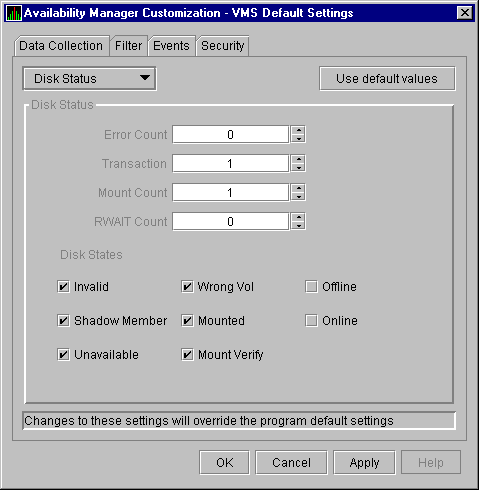The image size is (479, 490).
Task: Uncheck the Invalid disk state
Action: click(63, 287)
